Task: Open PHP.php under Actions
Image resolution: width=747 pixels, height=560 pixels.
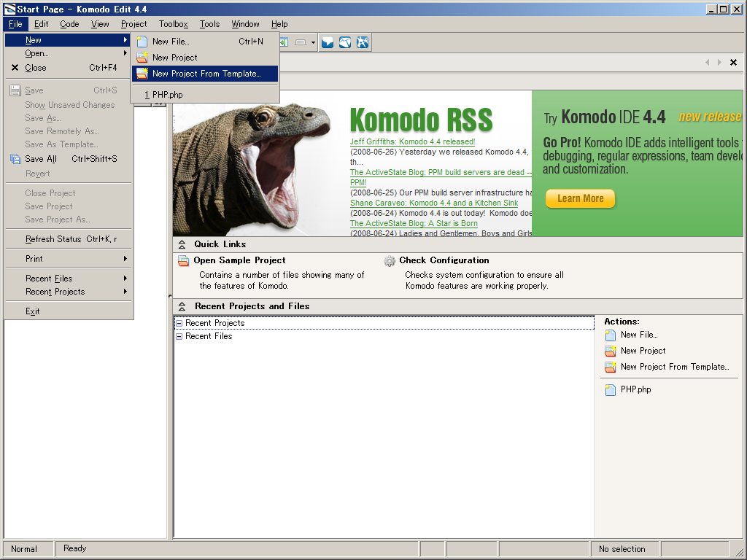Action: (635, 389)
